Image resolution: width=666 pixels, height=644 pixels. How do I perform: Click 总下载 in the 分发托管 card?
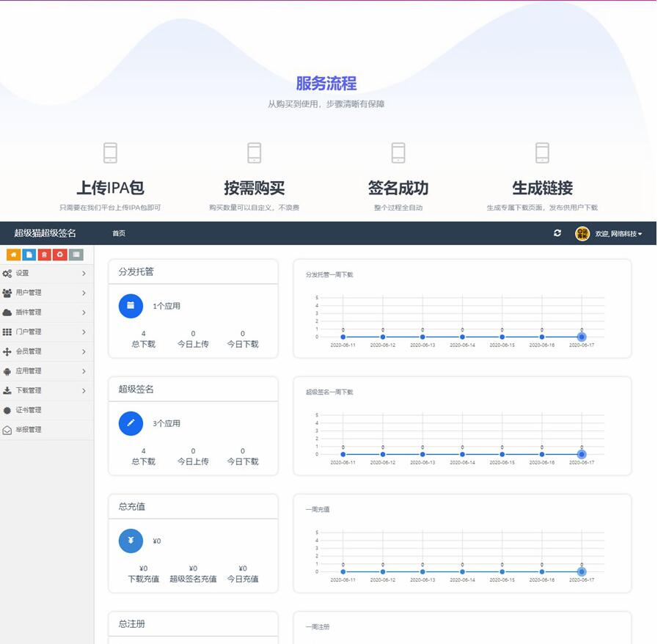pyautogui.click(x=144, y=344)
